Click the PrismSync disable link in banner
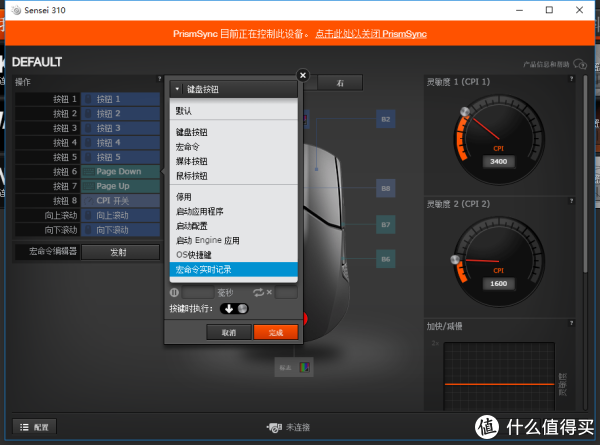Screen dimensions: 600x445 tap(371, 34)
